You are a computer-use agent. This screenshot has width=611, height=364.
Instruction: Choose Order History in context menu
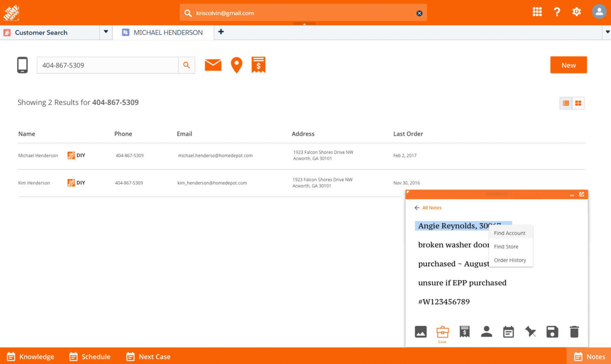pyautogui.click(x=510, y=260)
